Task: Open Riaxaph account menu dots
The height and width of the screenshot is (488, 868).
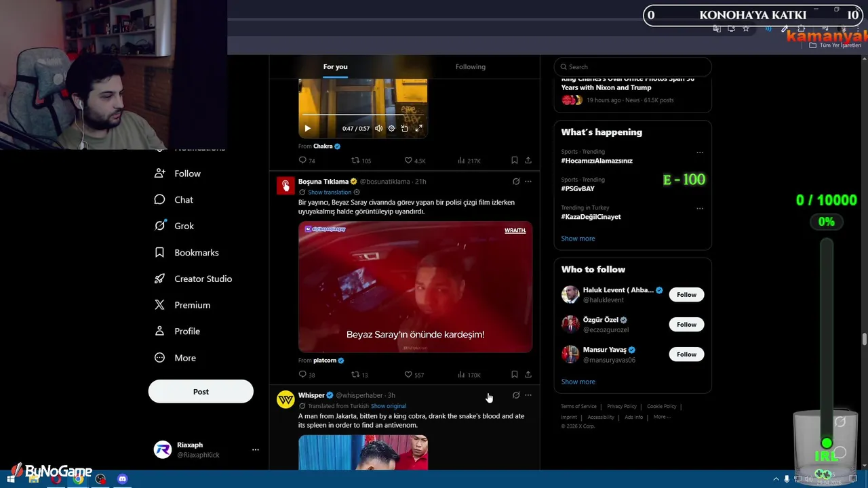Action: click(256, 449)
